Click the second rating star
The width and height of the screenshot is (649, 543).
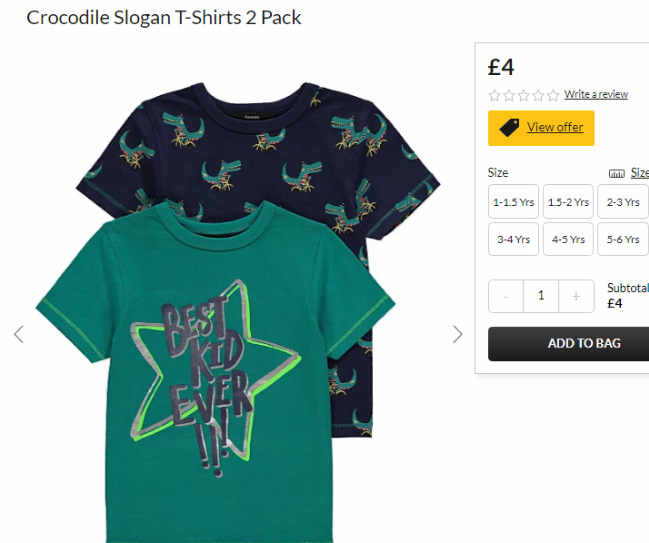click(x=509, y=96)
